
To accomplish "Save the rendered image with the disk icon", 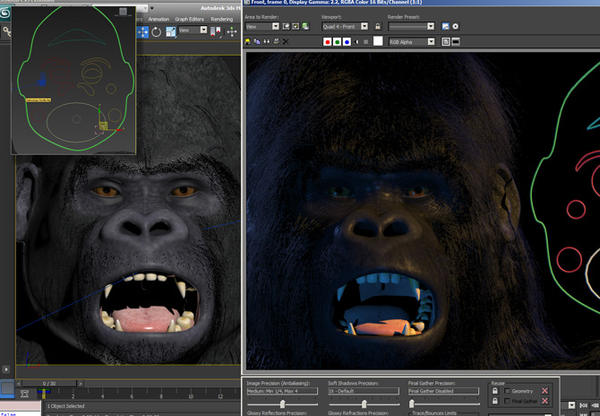I will (x=248, y=43).
